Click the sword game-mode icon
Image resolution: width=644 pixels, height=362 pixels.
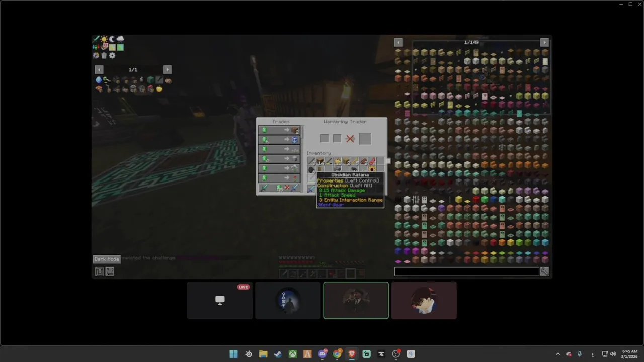[x=95, y=39]
